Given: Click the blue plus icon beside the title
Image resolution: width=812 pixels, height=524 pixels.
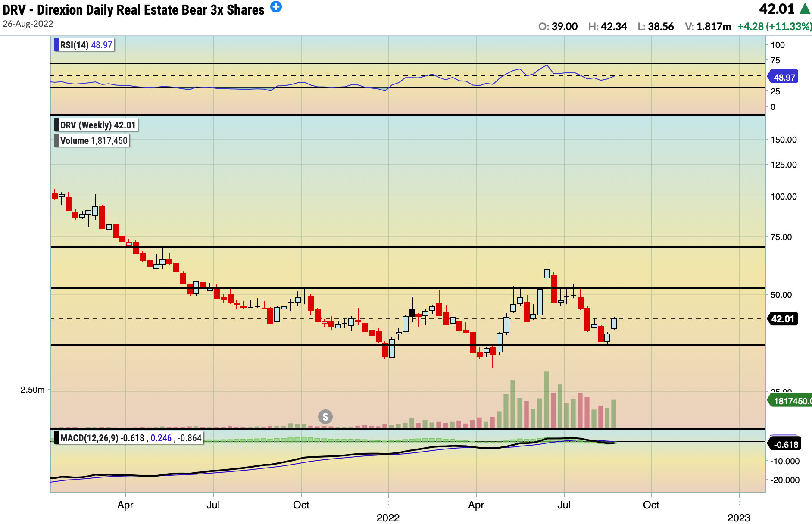Looking at the screenshot, I should pos(276,7).
